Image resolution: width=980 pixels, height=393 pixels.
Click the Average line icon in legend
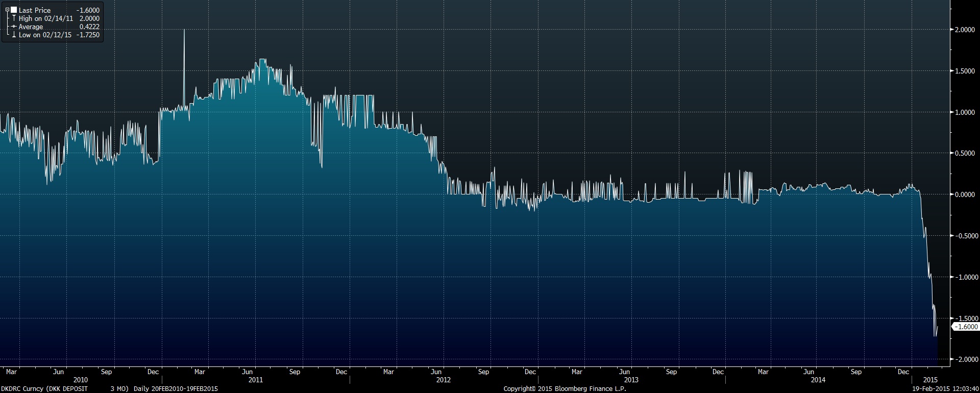(14, 27)
